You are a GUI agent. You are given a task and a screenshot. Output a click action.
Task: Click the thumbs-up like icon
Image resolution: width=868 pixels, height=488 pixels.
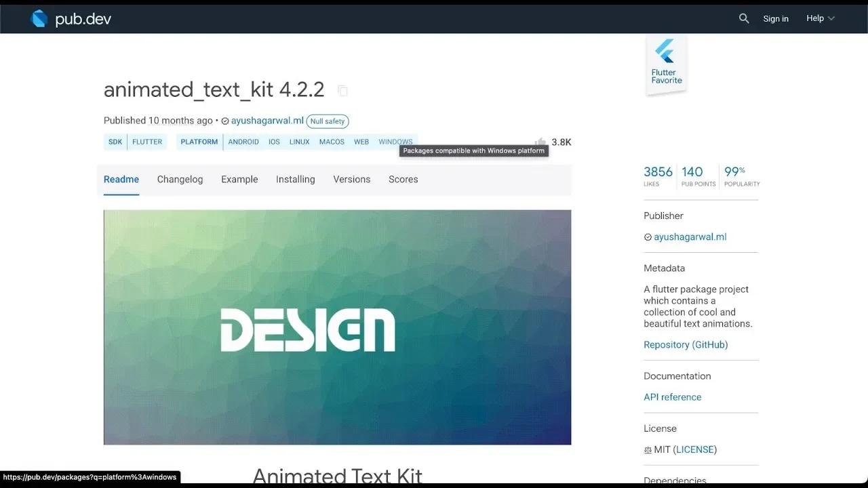[x=540, y=142]
